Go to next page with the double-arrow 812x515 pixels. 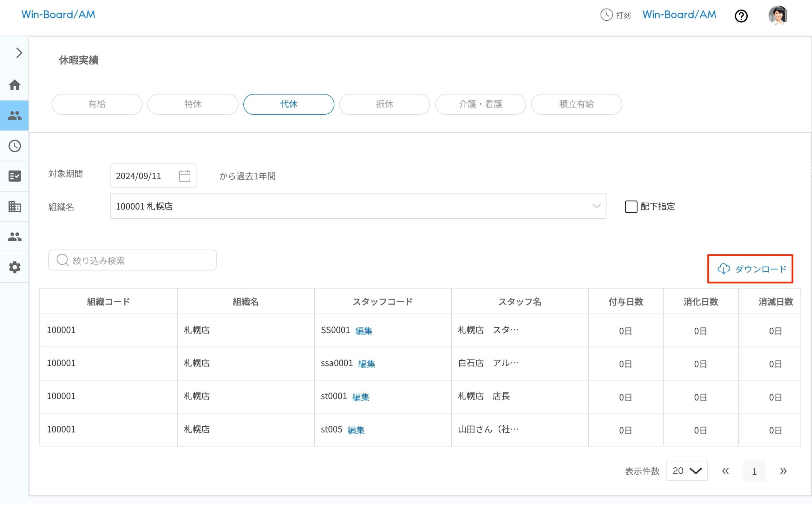783,471
